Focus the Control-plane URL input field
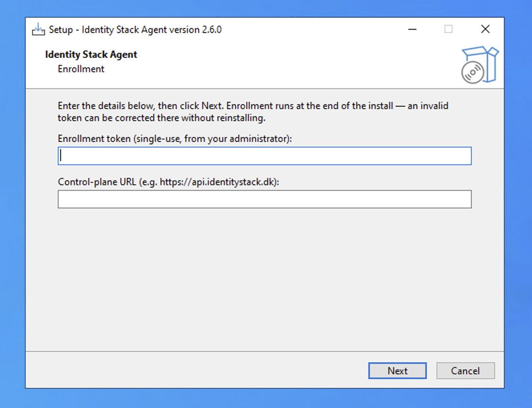This screenshot has height=408, width=532. tap(264, 199)
